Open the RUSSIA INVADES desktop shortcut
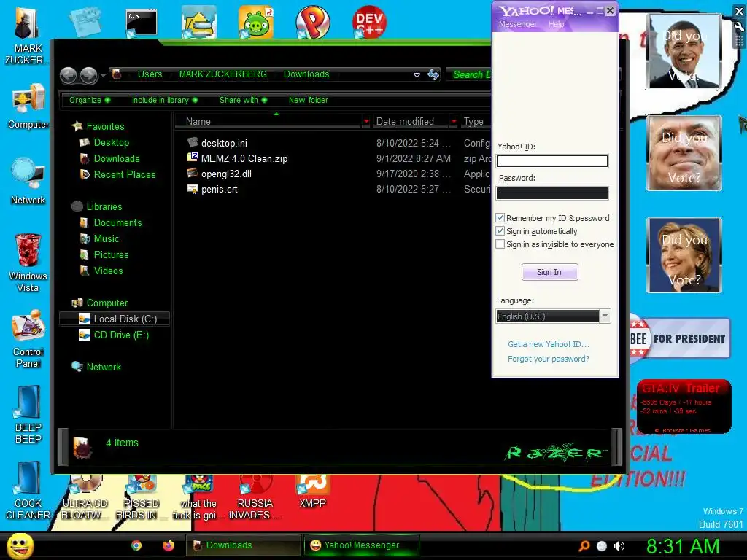 tap(255, 498)
